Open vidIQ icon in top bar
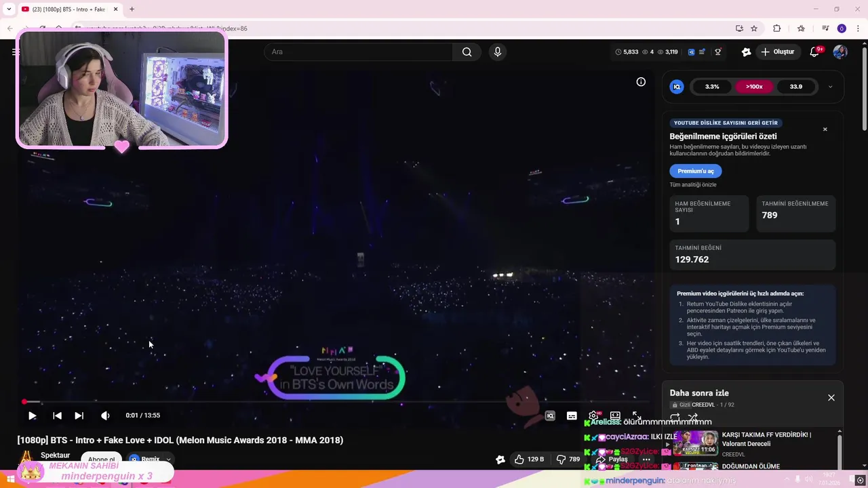Image resolution: width=868 pixels, height=488 pixels. [x=691, y=52]
